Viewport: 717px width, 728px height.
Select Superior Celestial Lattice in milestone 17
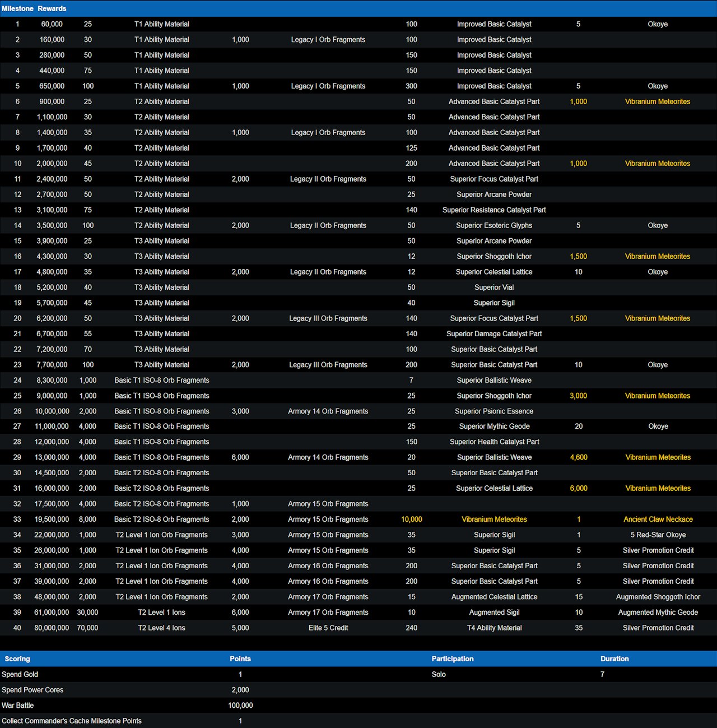click(494, 272)
